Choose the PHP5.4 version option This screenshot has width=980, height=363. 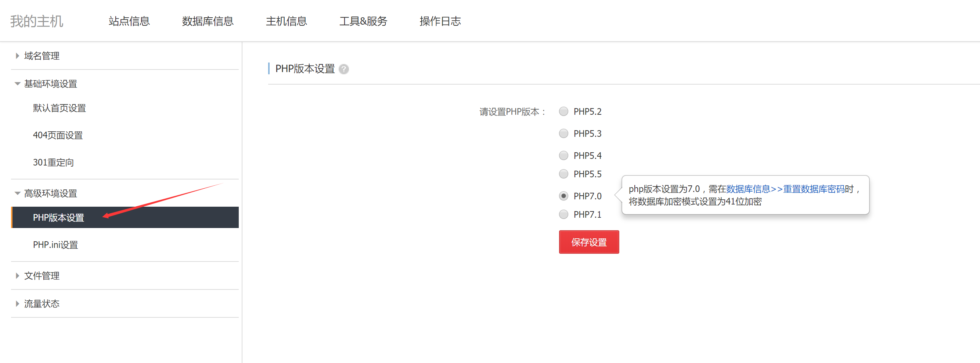coord(563,156)
